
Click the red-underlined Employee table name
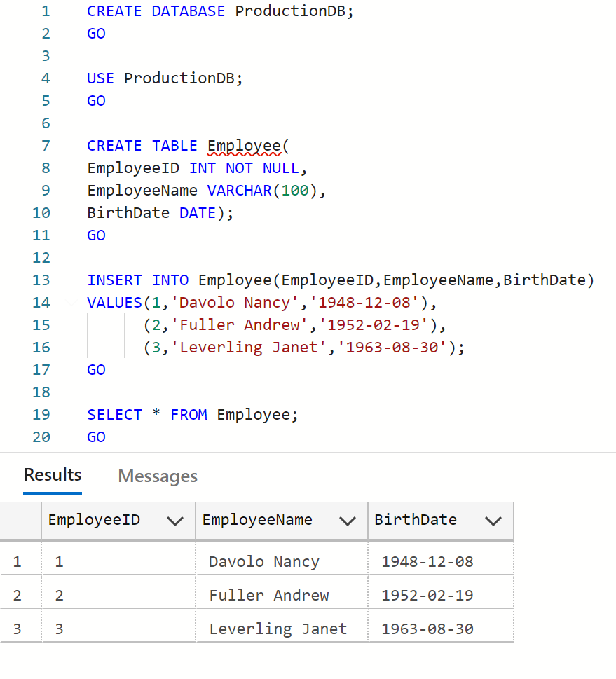[x=242, y=146]
